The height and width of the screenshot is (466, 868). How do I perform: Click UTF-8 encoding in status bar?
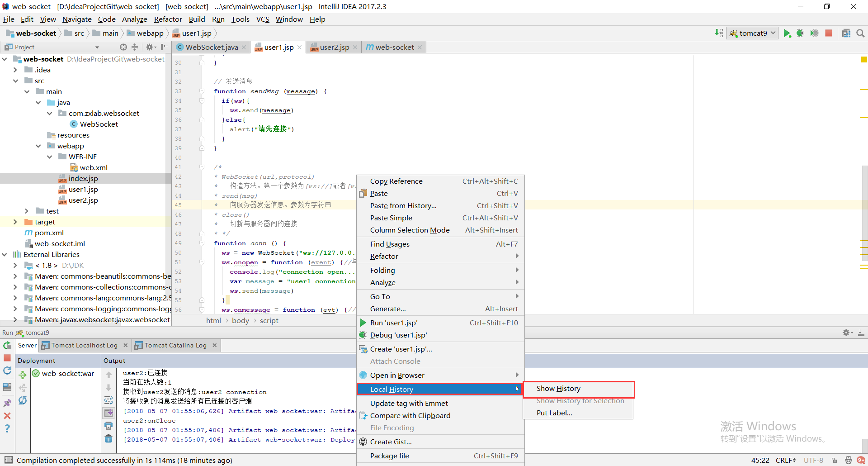tap(813, 460)
